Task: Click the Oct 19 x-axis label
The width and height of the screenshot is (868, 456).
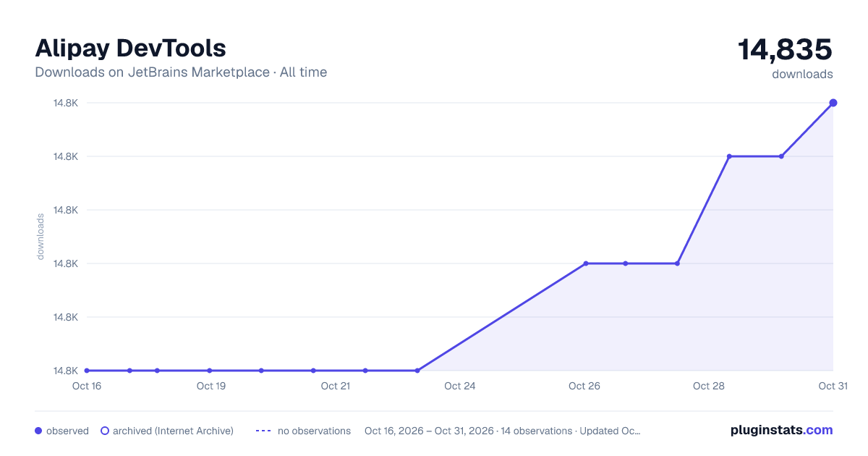Action: pos(211,386)
